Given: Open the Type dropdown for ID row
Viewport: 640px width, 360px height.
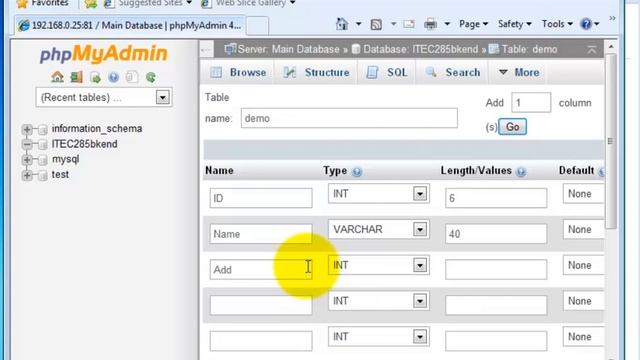Looking at the screenshot, I should click(x=420, y=193).
